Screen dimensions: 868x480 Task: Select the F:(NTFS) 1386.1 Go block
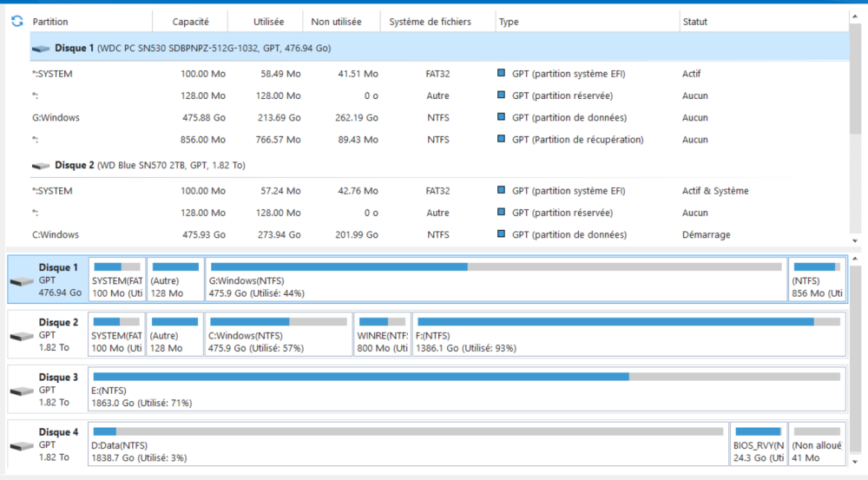click(628, 334)
